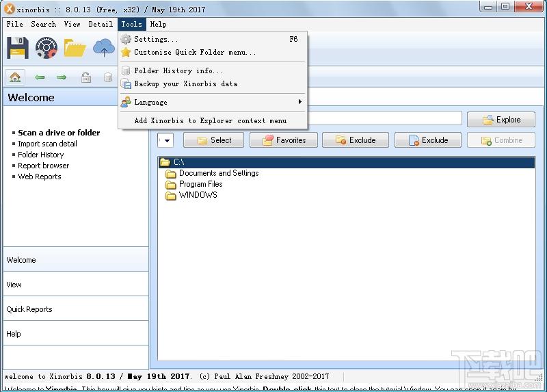
Task: Click the welcome status bar text
Action: click(x=167, y=377)
